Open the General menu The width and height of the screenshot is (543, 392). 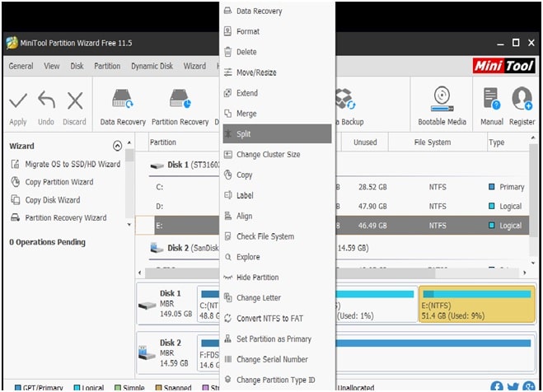[x=21, y=66]
